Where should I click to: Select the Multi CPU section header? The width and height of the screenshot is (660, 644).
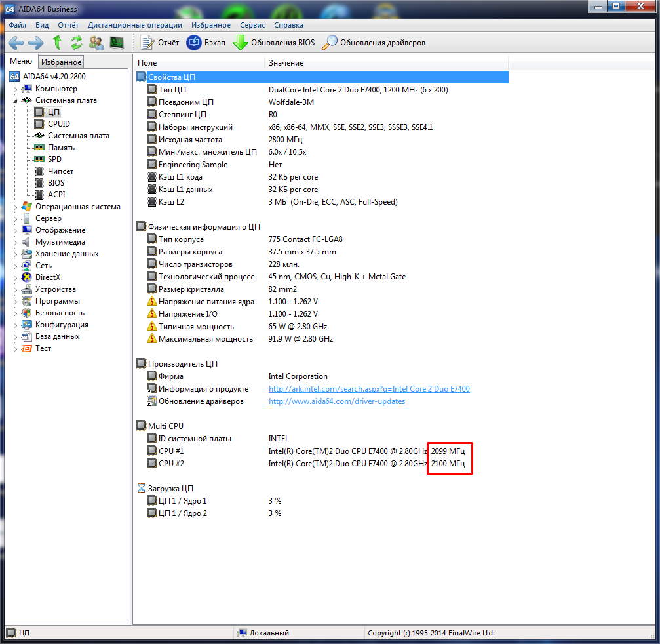(x=160, y=426)
